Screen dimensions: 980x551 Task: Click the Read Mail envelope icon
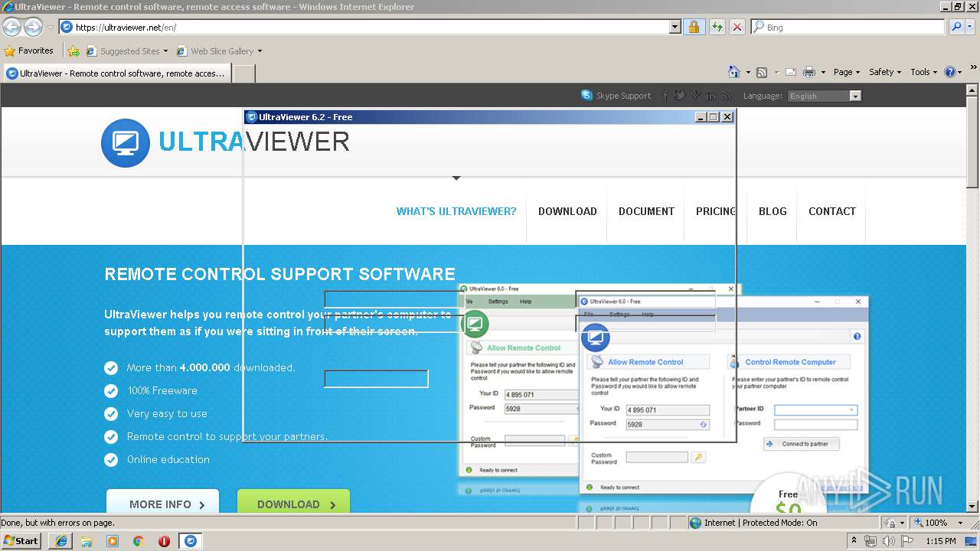pos(791,72)
